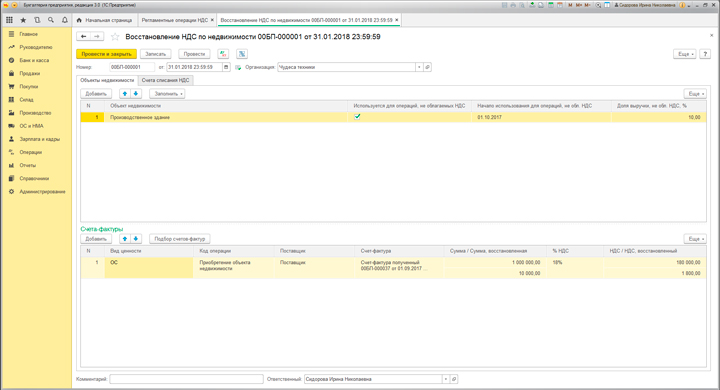Add an invoice row with Добавить
Image resolution: width=720 pixels, height=390 pixels.
96,239
